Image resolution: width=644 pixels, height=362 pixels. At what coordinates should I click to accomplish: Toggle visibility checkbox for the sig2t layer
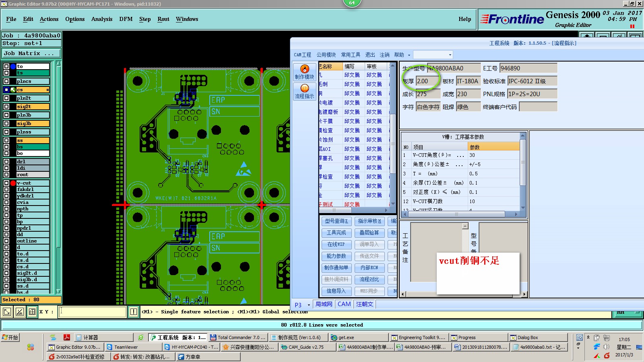click(x=6, y=107)
